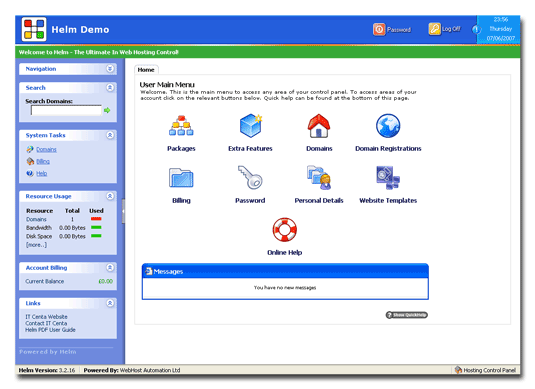Open Online Help lifebuoy icon
The width and height of the screenshot is (535, 389).
(x=285, y=229)
